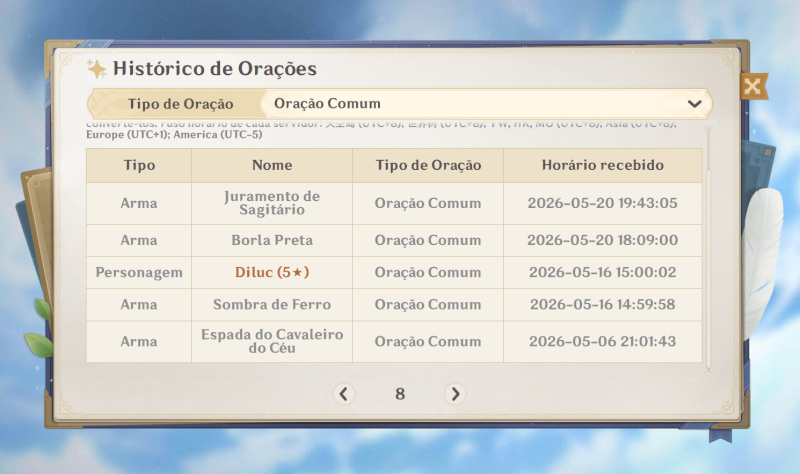Click Arma in Espada do Cavaleiro row
Image resolution: width=800 pixels, height=474 pixels.
click(139, 341)
